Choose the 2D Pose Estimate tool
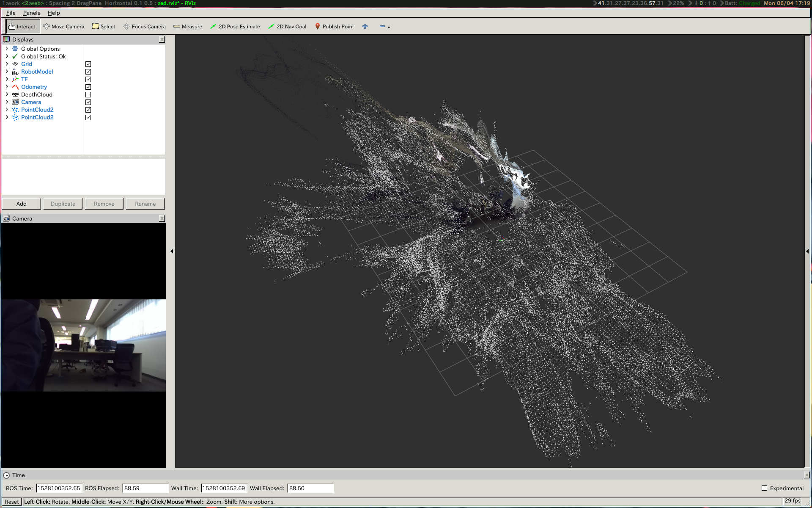812x508 pixels. [x=235, y=26]
